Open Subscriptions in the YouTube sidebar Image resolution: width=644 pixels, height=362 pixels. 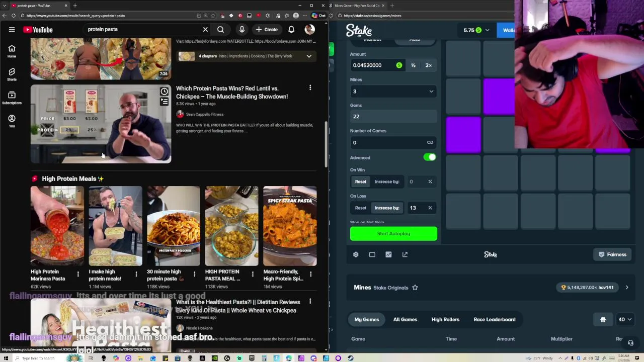[x=12, y=98]
